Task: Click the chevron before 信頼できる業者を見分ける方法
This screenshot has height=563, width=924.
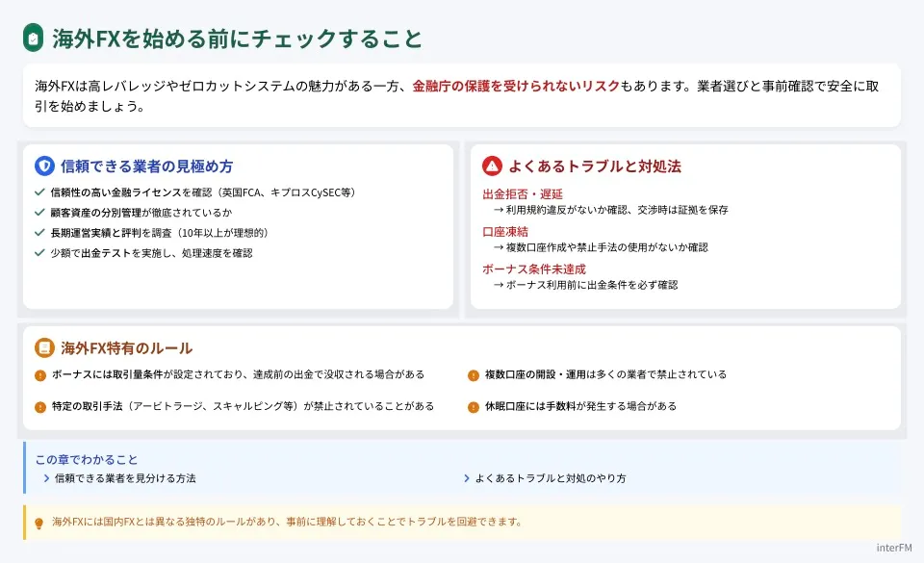Action: pos(46,478)
